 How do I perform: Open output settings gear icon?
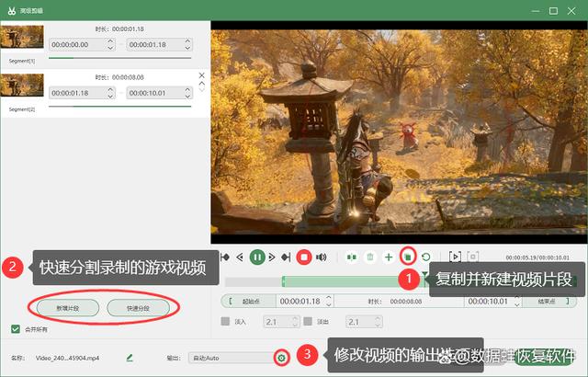[282, 358]
